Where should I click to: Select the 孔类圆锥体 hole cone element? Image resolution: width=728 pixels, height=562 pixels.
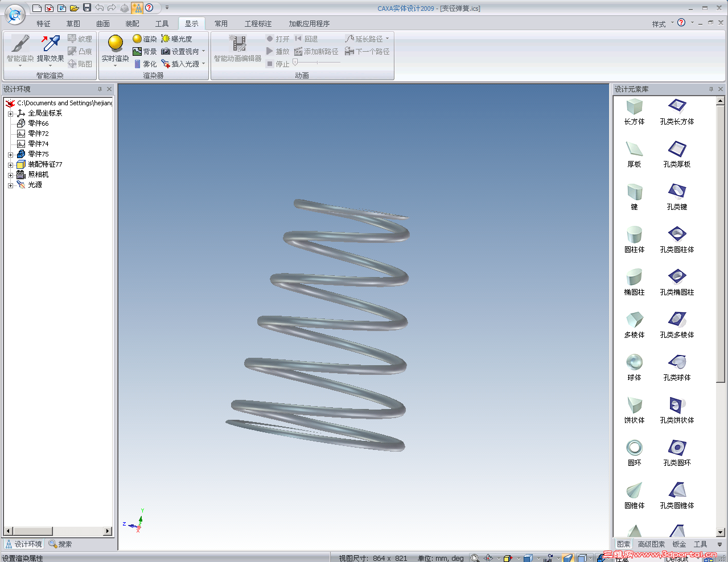[677, 496]
